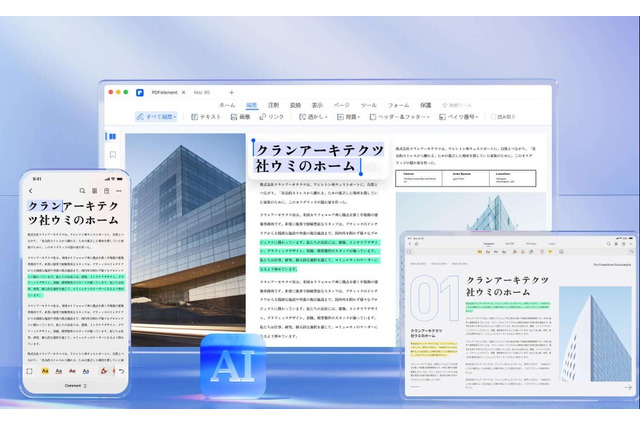Open the ホーム tab in Mac window

[x=227, y=105]
